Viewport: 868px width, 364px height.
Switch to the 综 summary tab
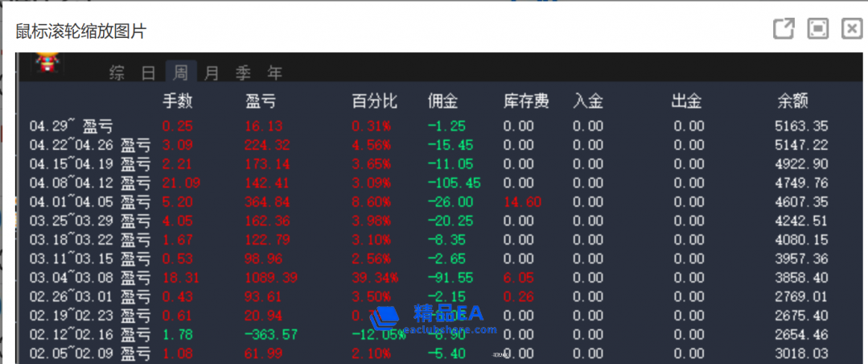[117, 73]
